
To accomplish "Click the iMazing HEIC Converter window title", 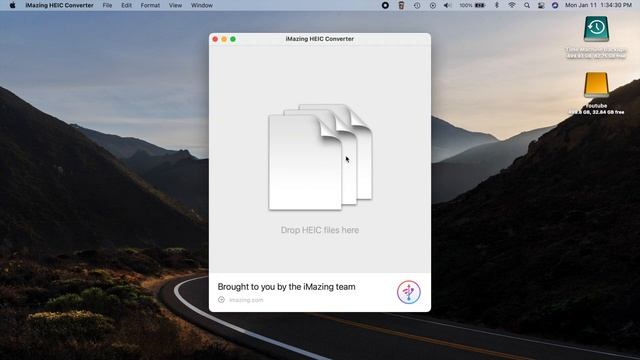I will coord(320,39).
